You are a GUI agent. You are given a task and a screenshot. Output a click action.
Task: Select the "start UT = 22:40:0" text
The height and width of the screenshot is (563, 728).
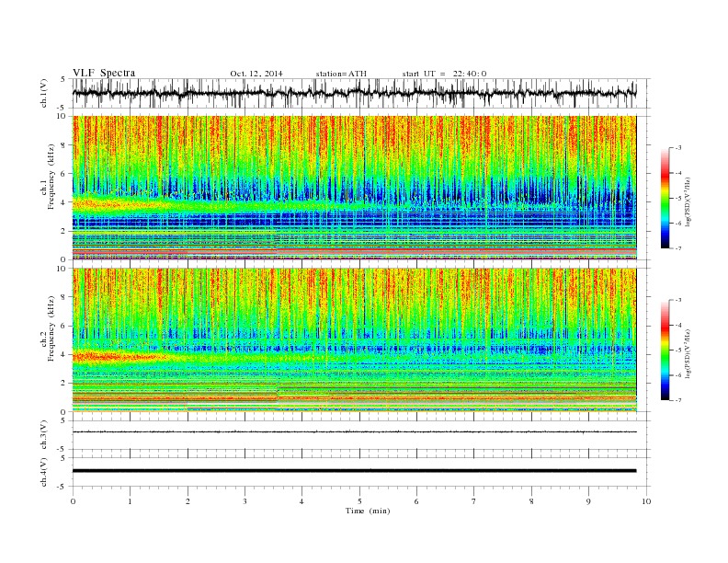tap(444, 74)
